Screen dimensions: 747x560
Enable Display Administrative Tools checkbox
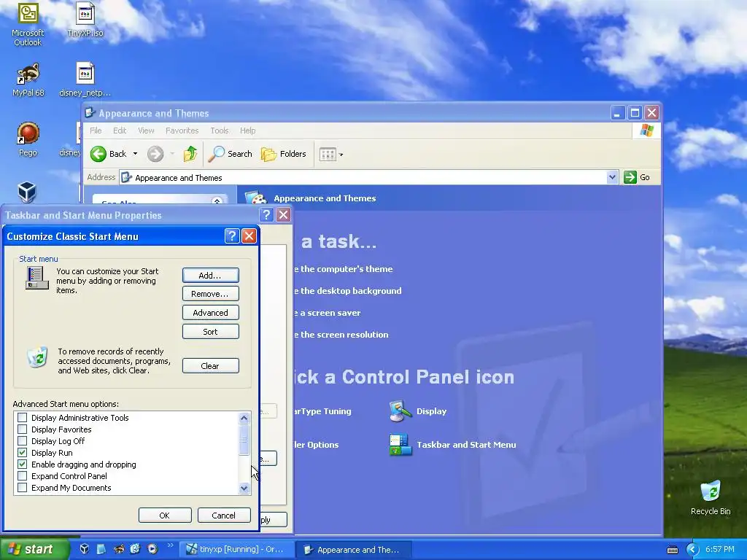[x=23, y=418]
